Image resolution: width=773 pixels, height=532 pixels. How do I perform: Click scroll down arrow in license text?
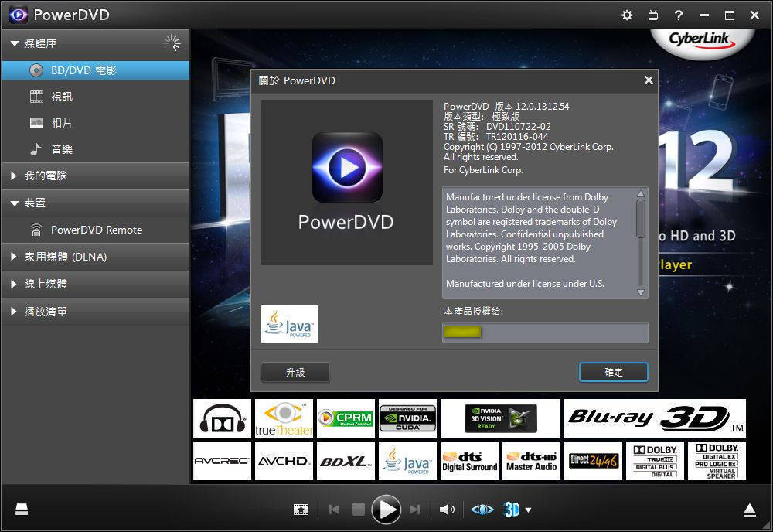641,292
